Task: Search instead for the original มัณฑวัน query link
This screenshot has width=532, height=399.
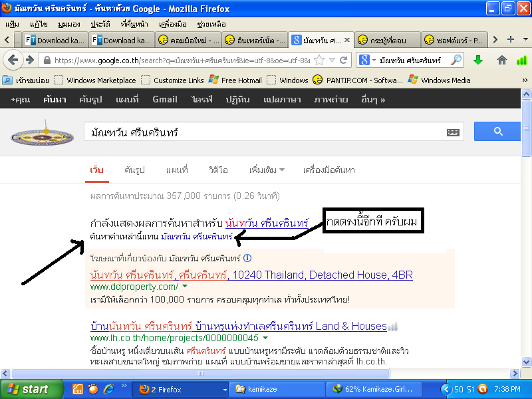Action: [197, 236]
